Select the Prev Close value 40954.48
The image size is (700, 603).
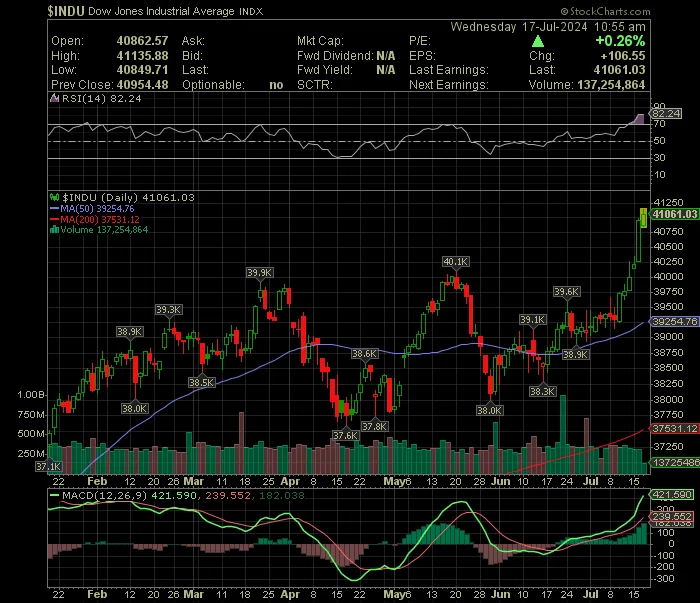click(x=142, y=85)
